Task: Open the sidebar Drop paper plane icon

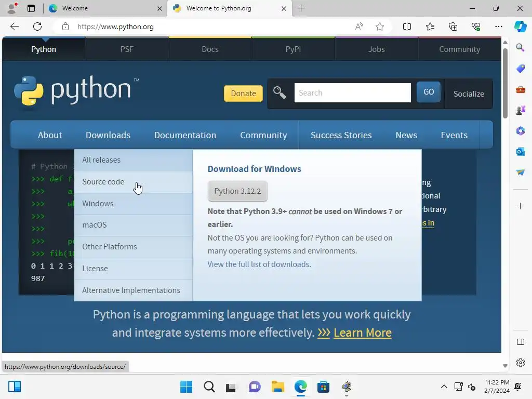Action: (520, 172)
